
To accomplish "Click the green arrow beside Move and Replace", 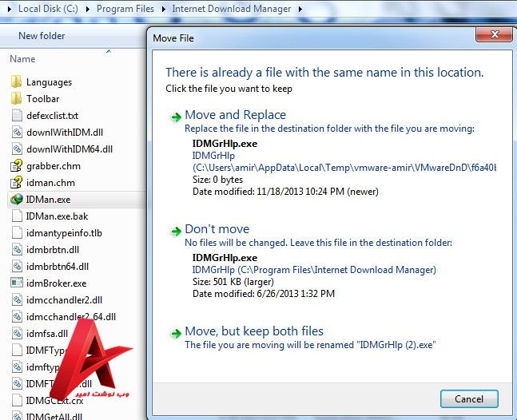I will (176, 117).
